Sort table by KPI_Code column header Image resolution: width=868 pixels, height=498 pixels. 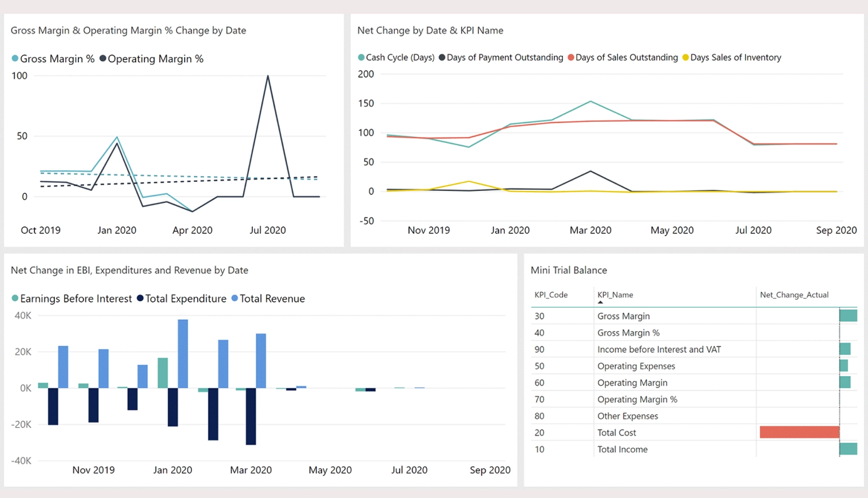tap(551, 295)
